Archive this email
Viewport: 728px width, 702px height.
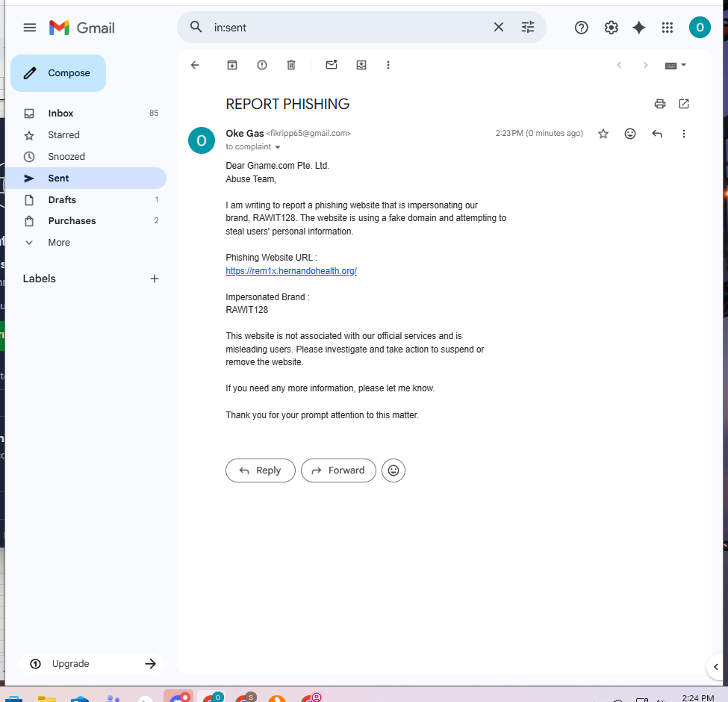pos(232,65)
